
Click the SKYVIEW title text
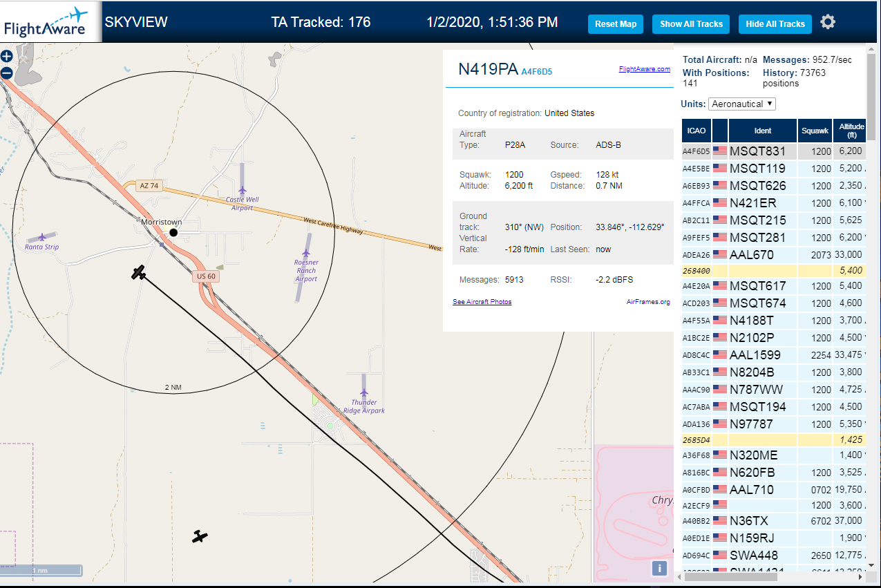136,22
